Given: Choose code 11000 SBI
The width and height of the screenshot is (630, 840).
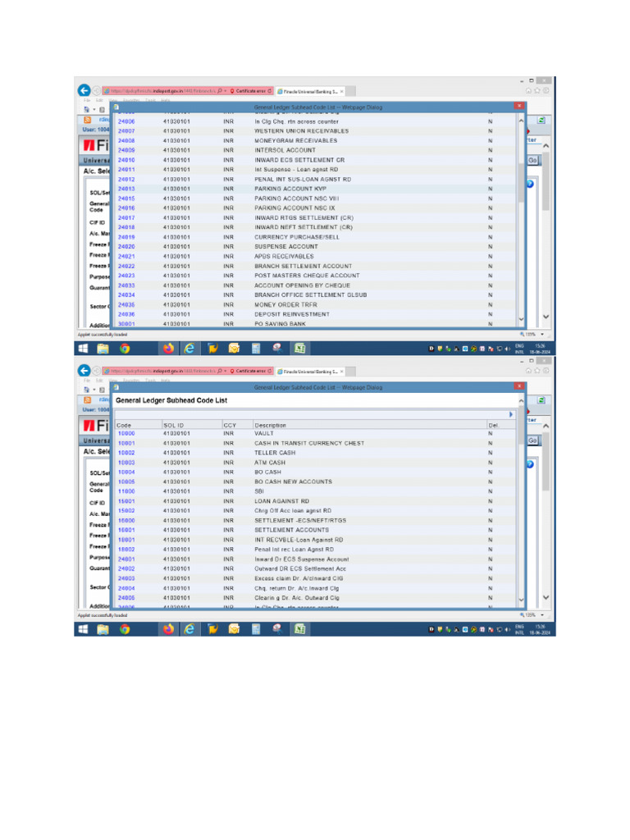Looking at the screenshot, I should click(126, 491).
